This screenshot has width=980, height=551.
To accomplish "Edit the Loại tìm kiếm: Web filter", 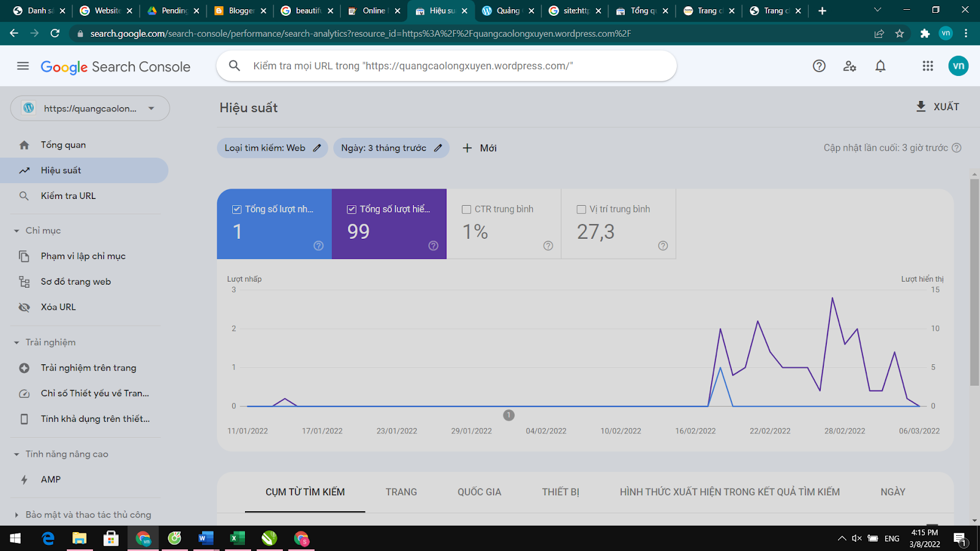I will [273, 148].
